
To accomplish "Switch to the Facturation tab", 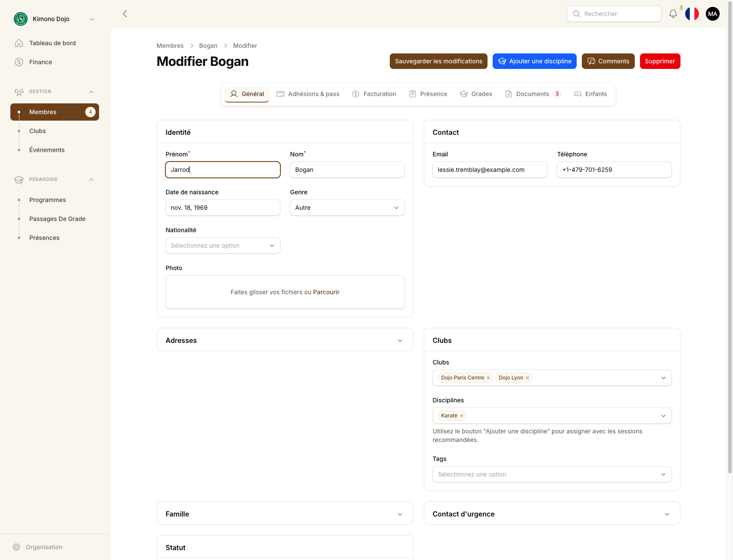I will click(374, 94).
